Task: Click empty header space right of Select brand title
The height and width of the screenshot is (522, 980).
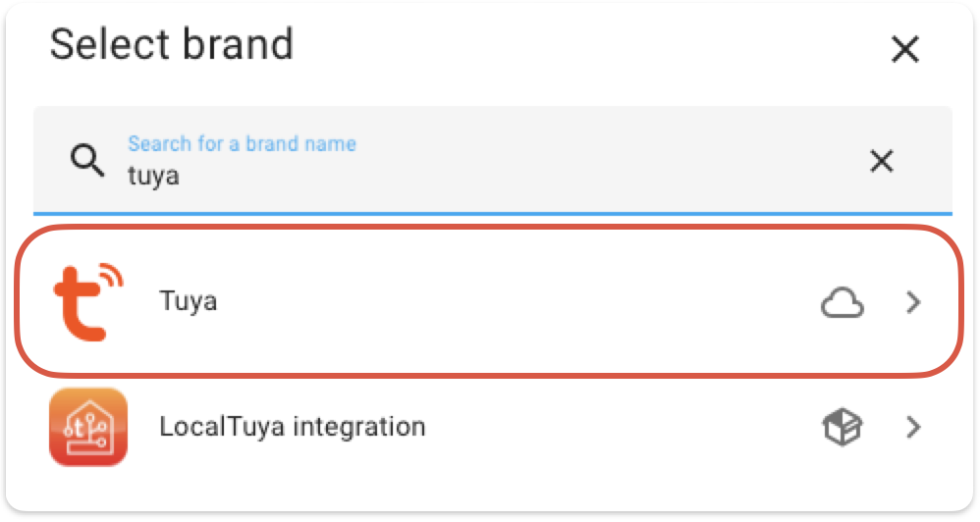Action: (x=589, y=46)
